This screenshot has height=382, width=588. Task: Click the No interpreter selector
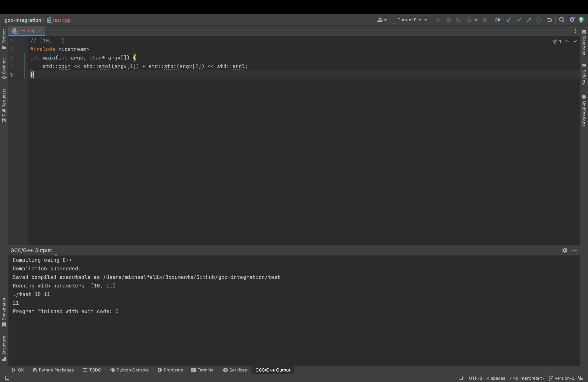tap(527, 378)
